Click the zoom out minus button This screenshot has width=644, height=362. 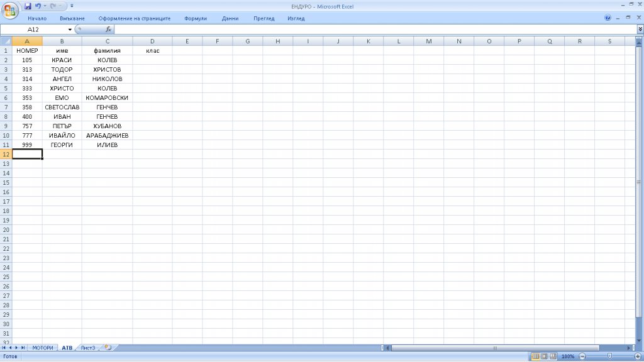coord(582,356)
